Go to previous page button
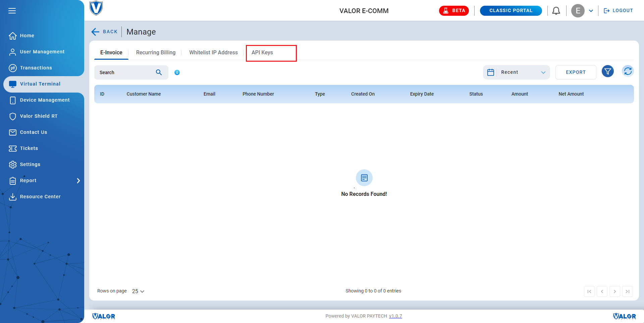644x323 pixels. coord(602,291)
